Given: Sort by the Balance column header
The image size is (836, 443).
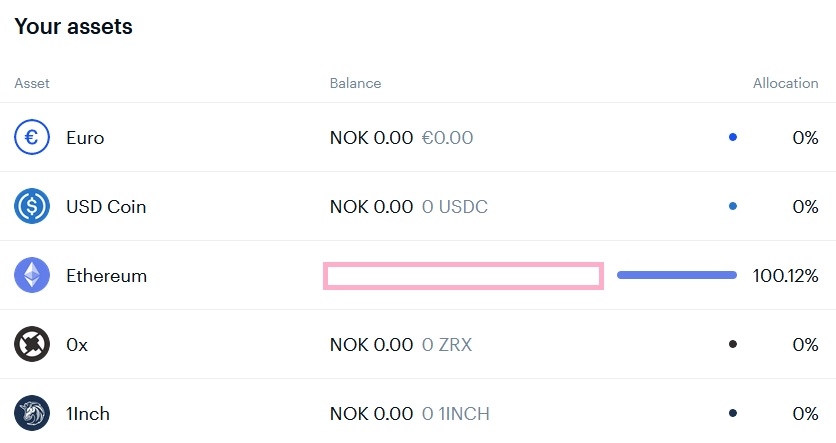Looking at the screenshot, I should pyautogui.click(x=355, y=83).
